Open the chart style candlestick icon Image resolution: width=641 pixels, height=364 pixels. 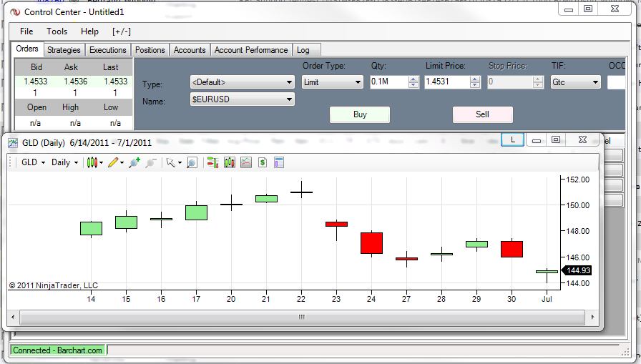click(x=92, y=162)
